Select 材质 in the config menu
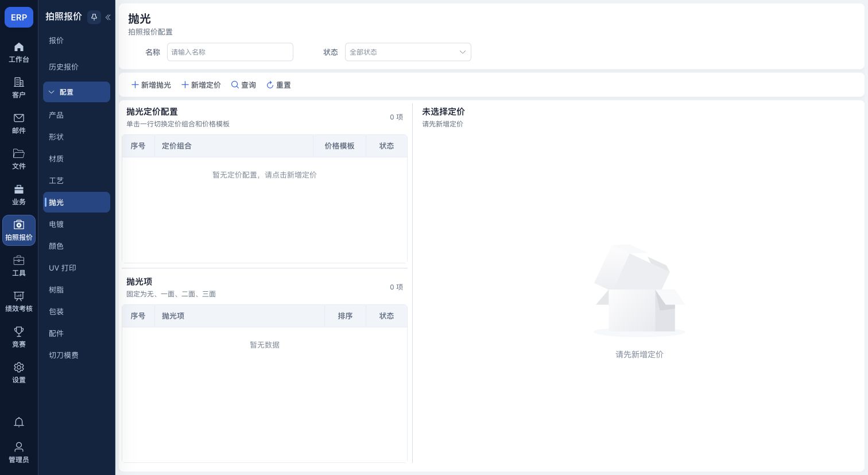Viewport: 868px width, 475px height. (x=76, y=159)
